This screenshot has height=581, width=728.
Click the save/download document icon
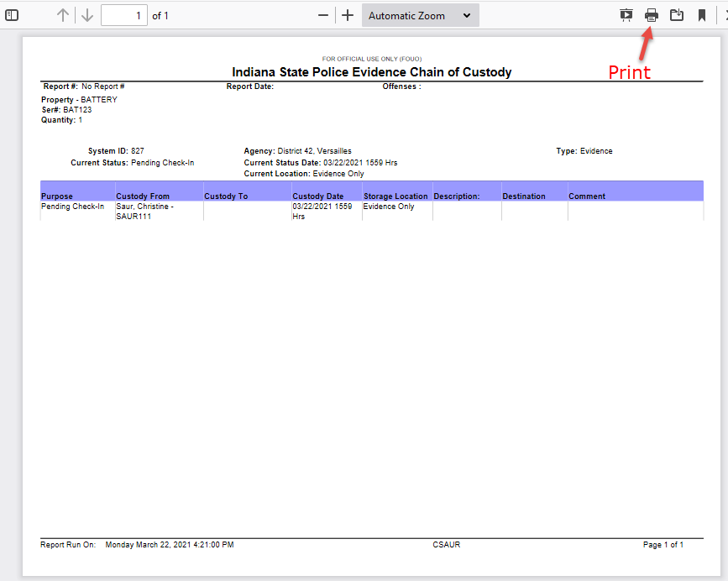[677, 15]
